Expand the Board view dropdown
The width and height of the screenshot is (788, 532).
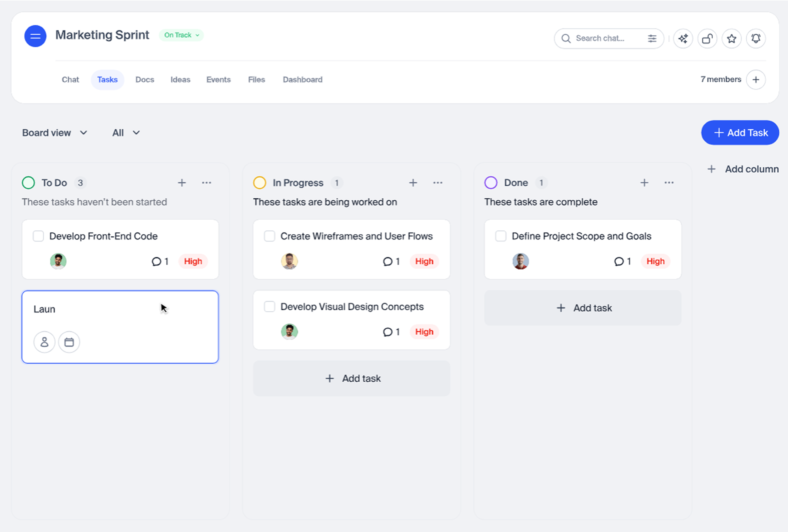55,133
